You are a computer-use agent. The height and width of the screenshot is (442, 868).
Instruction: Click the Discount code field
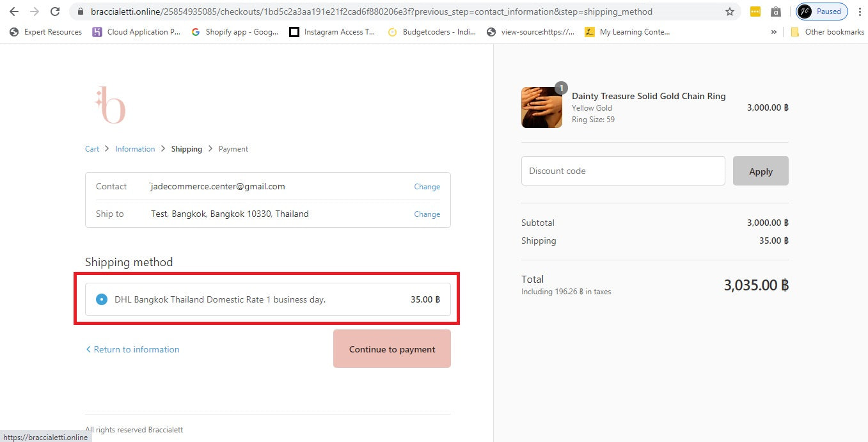pos(622,171)
